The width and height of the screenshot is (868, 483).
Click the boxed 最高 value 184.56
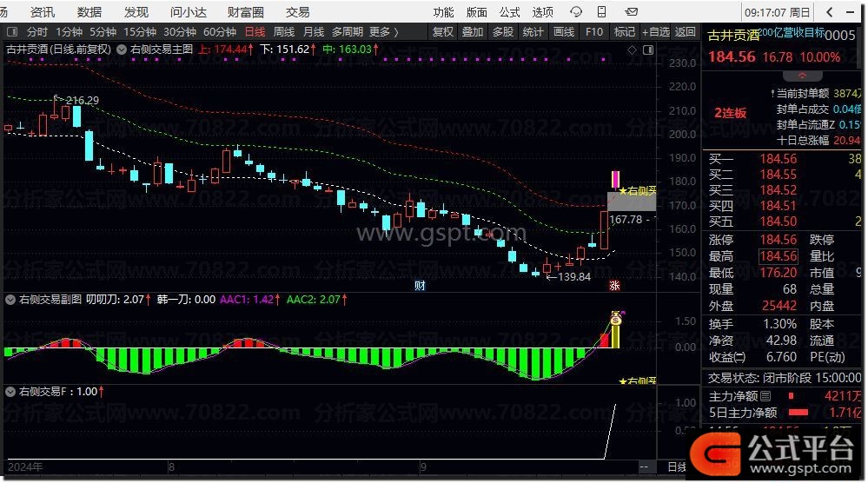(x=779, y=256)
